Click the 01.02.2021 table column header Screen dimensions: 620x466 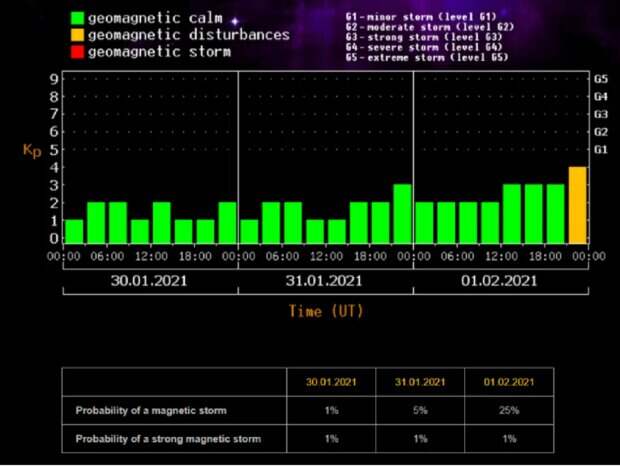[x=510, y=382]
